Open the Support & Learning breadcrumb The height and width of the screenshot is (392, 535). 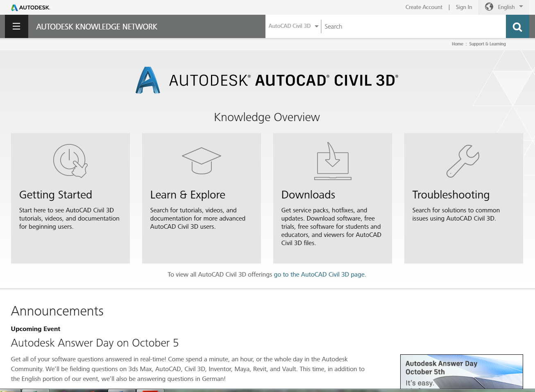tap(487, 44)
